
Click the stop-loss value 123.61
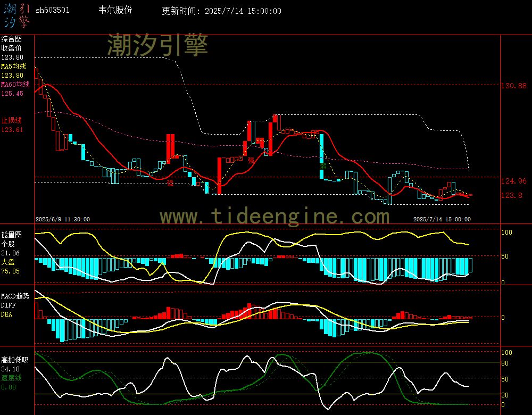pos(12,130)
